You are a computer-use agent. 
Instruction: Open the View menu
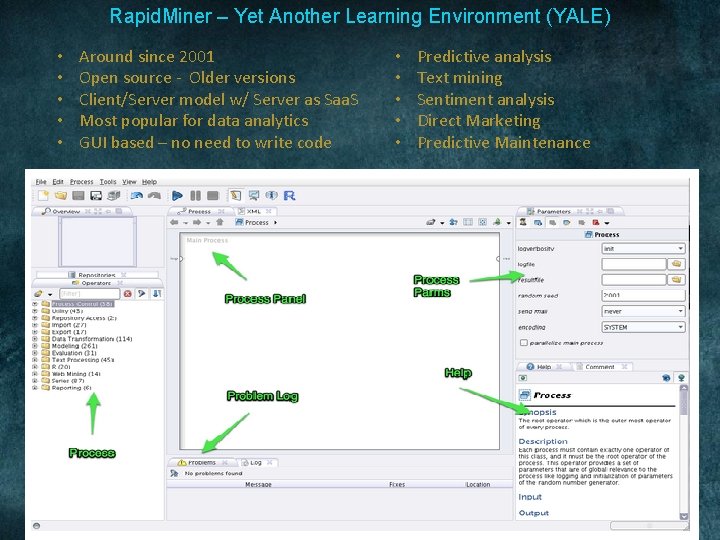129,182
